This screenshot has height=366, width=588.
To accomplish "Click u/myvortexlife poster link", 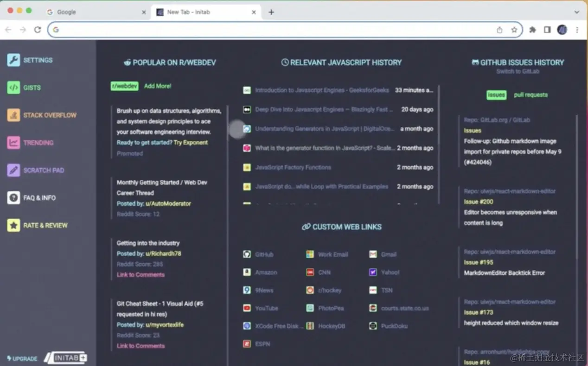I will (165, 325).
